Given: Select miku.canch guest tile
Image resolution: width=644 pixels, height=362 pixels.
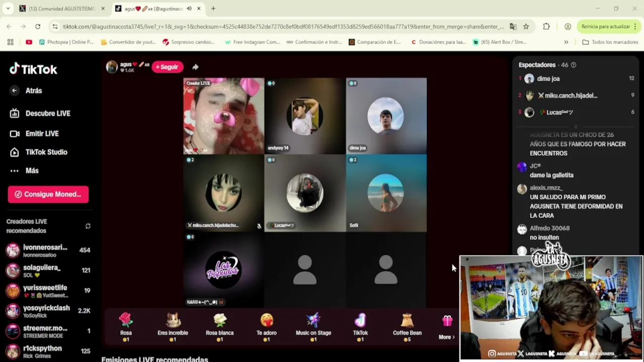Looking at the screenshot, I should tap(223, 193).
